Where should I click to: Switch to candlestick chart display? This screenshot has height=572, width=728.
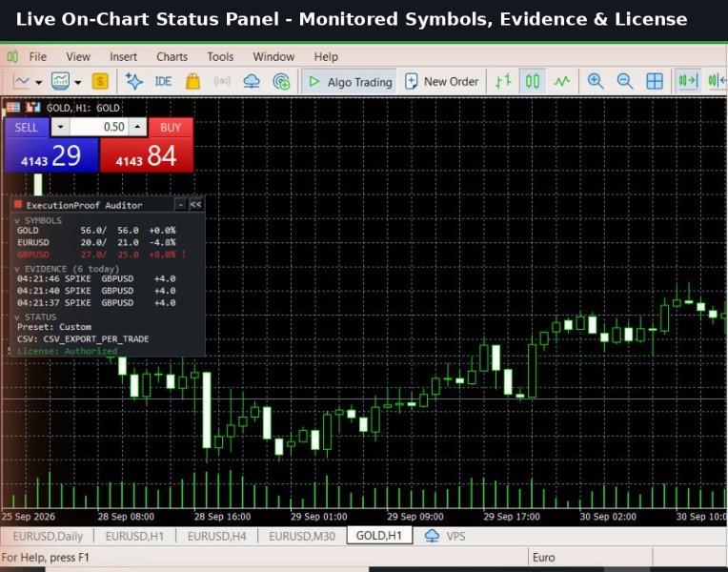click(x=532, y=82)
